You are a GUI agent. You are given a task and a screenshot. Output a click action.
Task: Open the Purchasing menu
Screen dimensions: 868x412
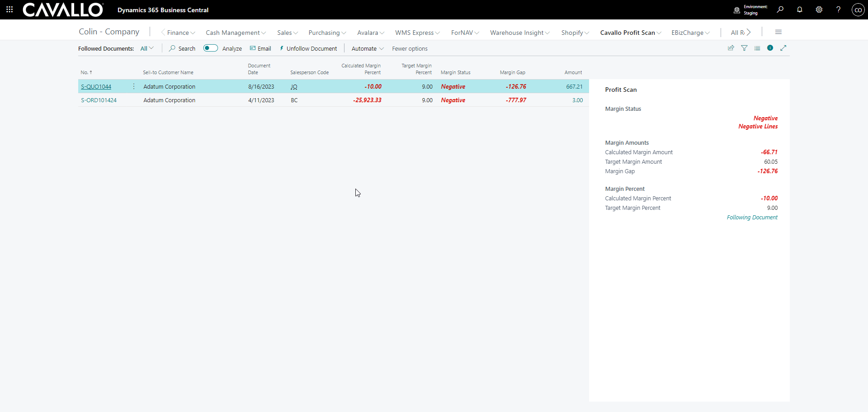pos(327,33)
